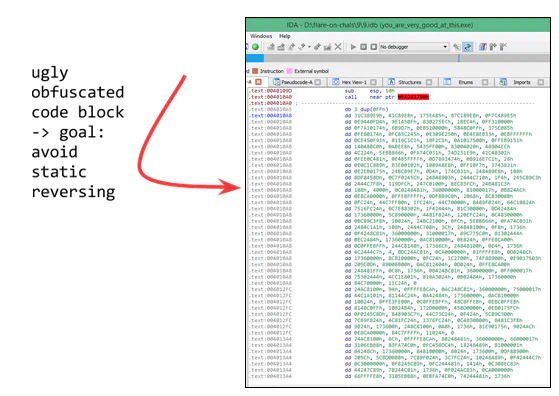Image resolution: width=559 pixels, height=396 pixels.
Task: Close the Structures tab
Action: pos(429,82)
